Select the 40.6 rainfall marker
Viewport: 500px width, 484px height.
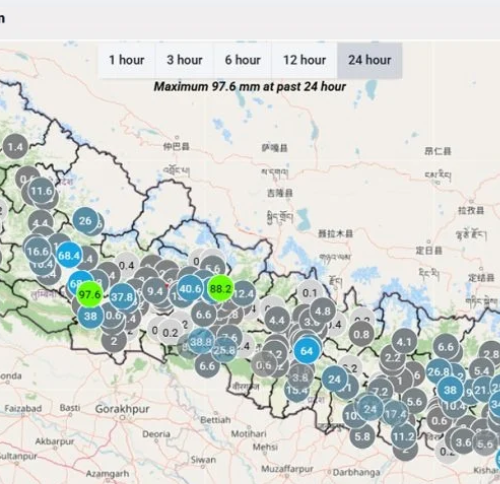click(x=190, y=288)
